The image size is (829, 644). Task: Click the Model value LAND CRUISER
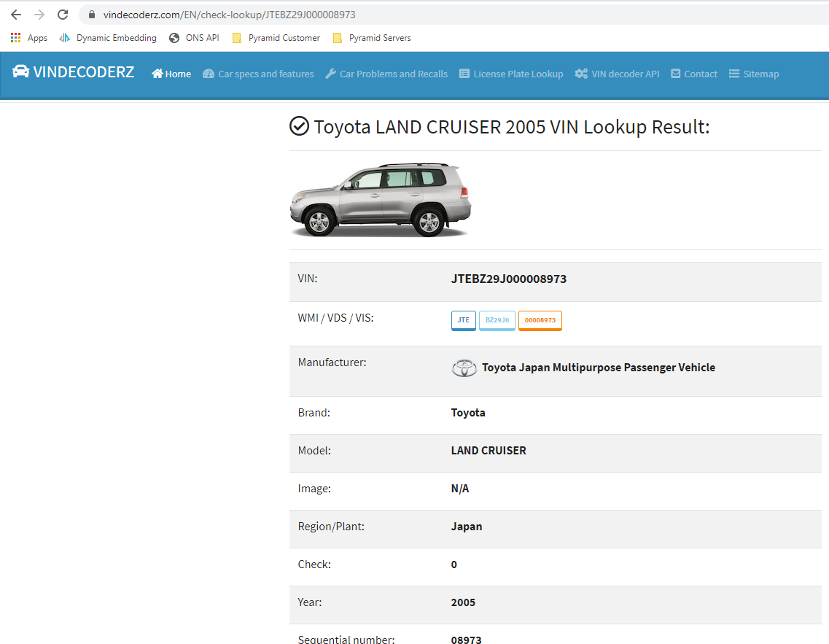tap(489, 451)
